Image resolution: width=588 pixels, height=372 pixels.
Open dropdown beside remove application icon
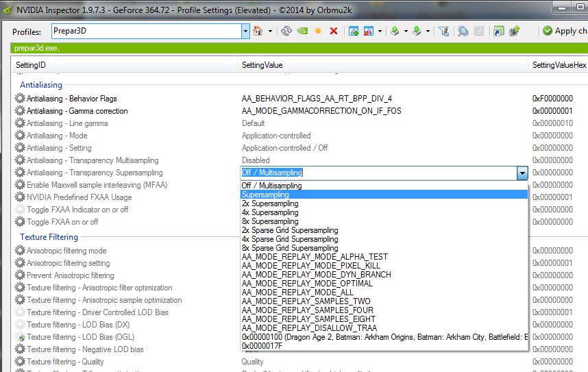[380, 31]
